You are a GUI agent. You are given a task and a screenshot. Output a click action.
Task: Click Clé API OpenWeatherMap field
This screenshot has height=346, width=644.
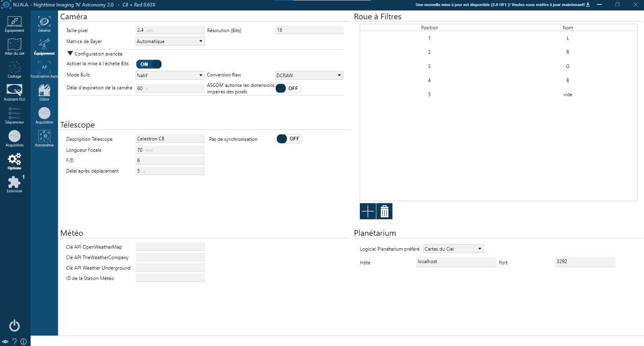[x=170, y=247]
